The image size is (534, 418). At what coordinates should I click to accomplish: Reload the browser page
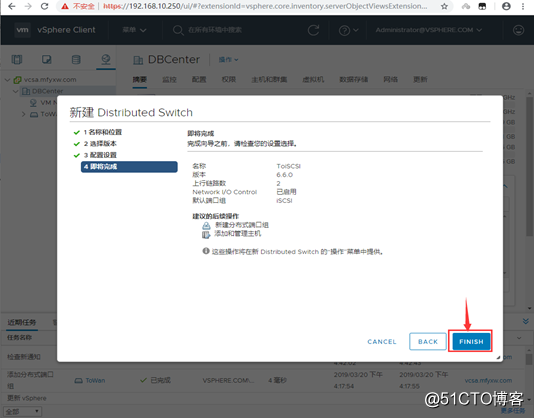(45, 6)
